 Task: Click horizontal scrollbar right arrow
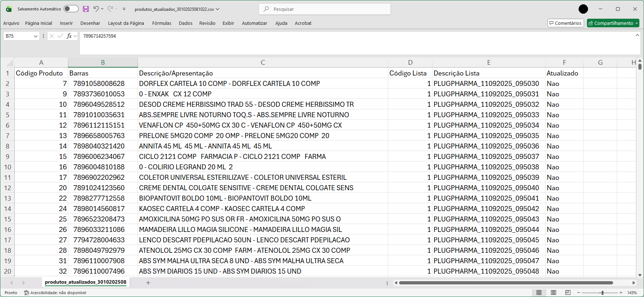[x=634, y=283]
